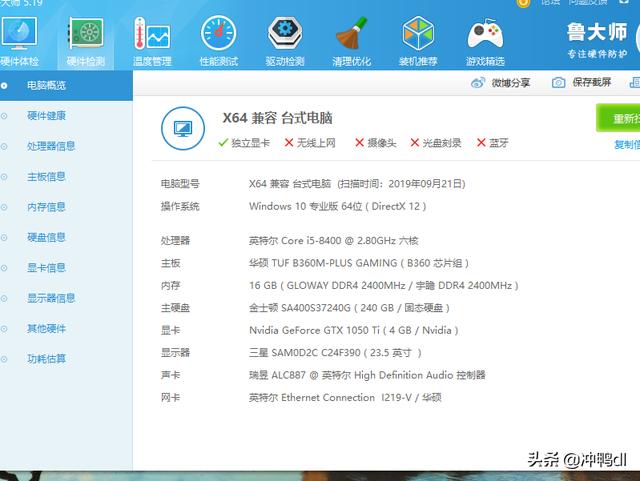Launch the 性能测试 performance test gauge icon
This screenshot has height=481, width=640.
[219, 41]
